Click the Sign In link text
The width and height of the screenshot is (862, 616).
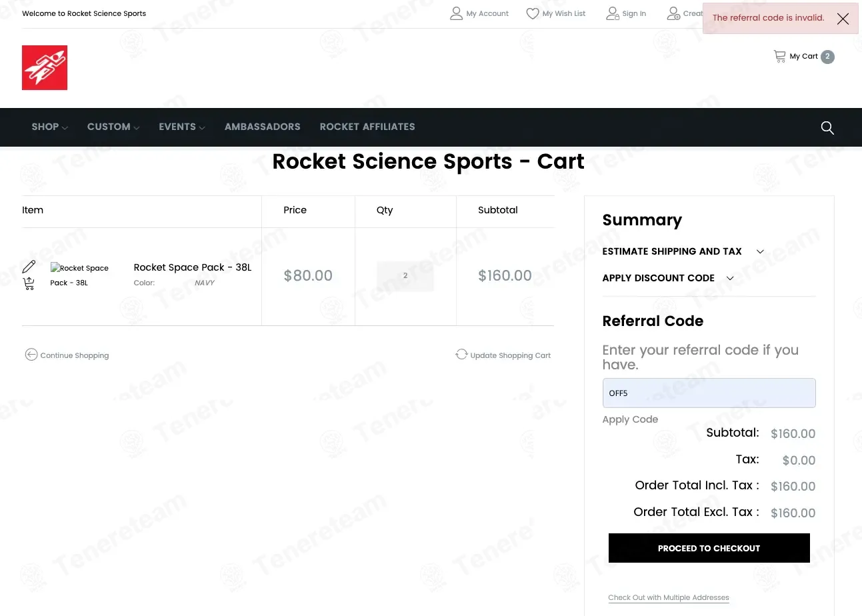pos(634,14)
